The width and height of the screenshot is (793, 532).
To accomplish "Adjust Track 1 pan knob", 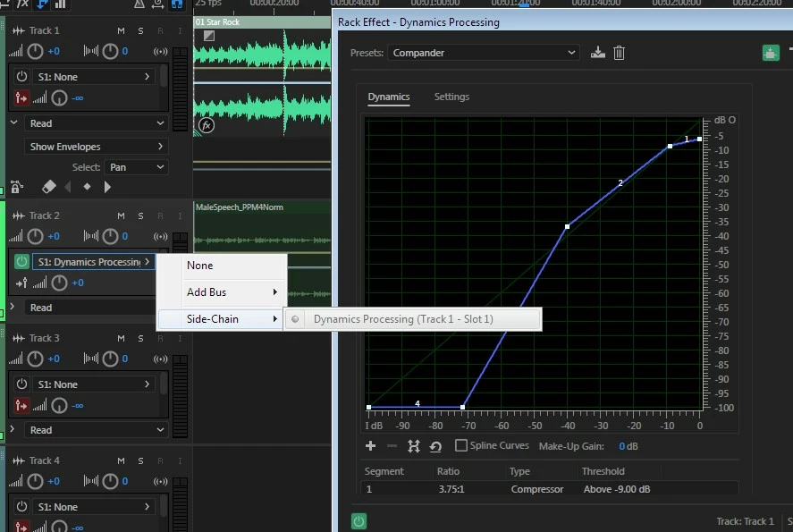I will 110,51.
